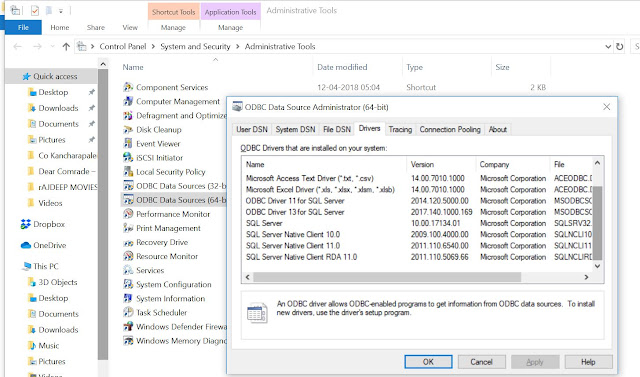This screenshot has width=640, height=377.
Task: Select Recovery Drive icon
Action: (x=128, y=242)
